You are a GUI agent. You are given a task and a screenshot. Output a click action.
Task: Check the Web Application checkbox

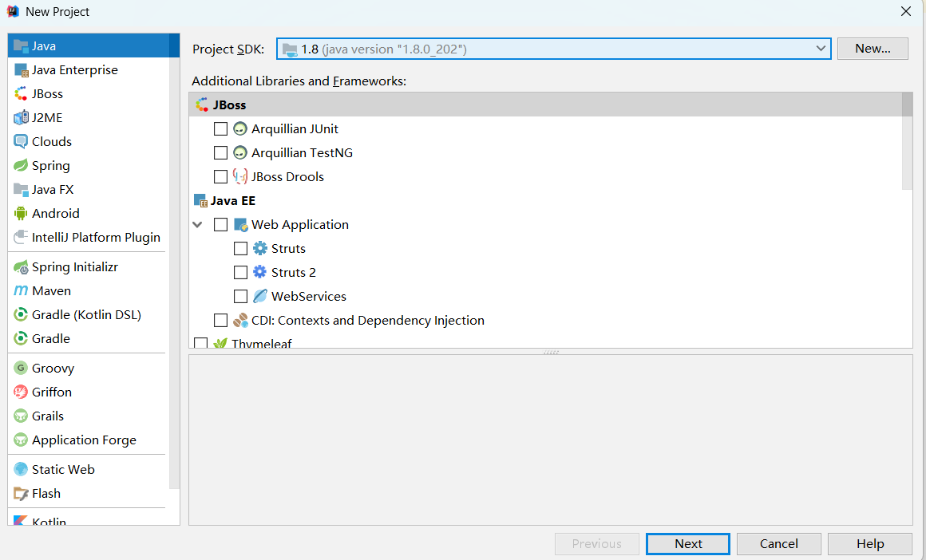coord(220,225)
